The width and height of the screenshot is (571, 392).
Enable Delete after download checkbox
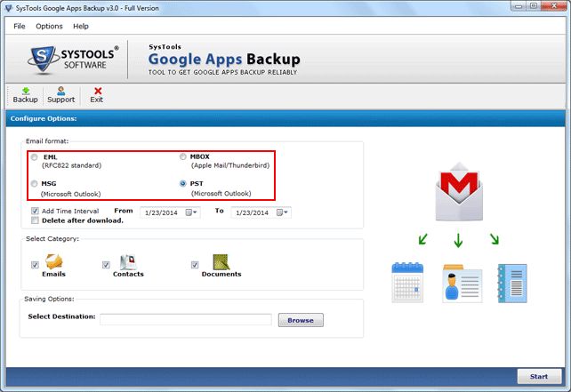tap(35, 220)
